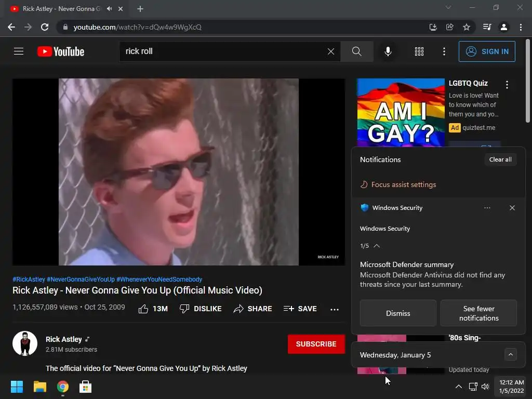Click on the video player
The height and width of the screenshot is (399, 532).
pyautogui.click(x=179, y=172)
